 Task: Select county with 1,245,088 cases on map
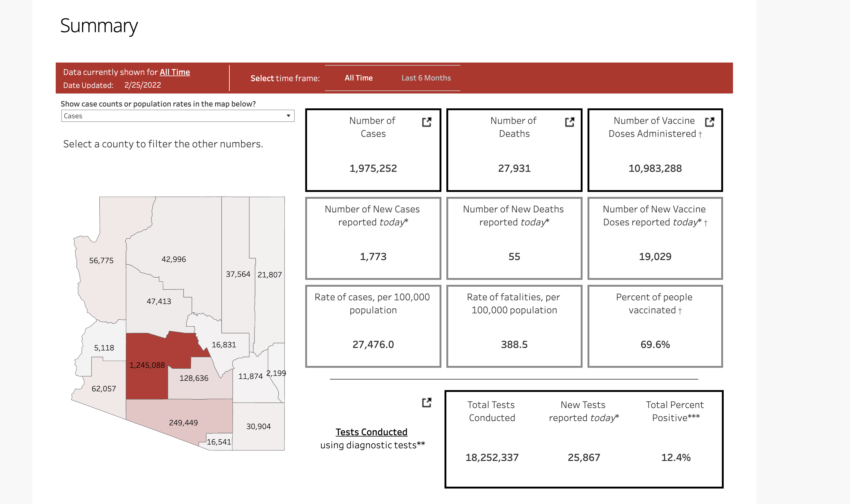click(x=147, y=365)
